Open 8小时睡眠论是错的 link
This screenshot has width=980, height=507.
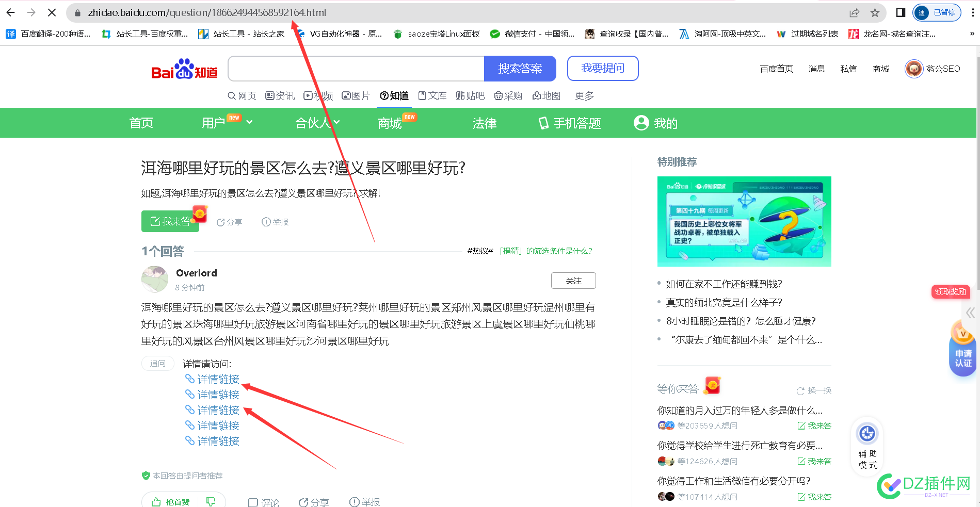point(741,321)
